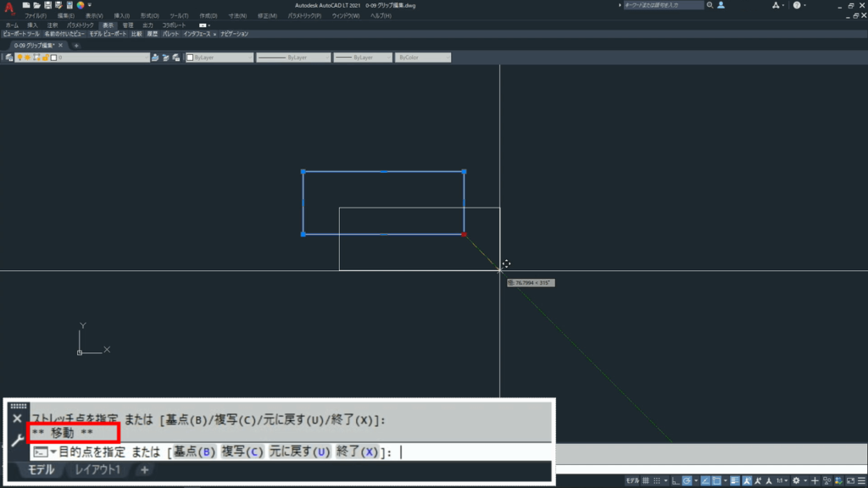Create a new drawing from Quick Access

pos(26,5)
